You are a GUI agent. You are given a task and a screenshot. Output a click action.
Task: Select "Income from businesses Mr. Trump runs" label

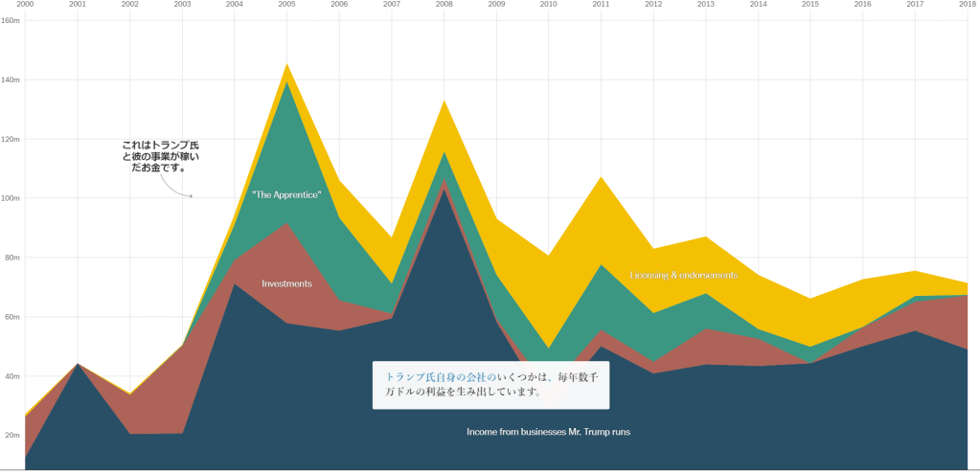click(x=548, y=432)
